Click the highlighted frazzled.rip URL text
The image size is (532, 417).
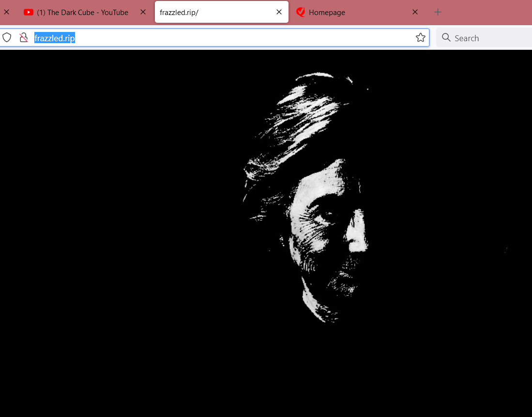coord(54,38)
